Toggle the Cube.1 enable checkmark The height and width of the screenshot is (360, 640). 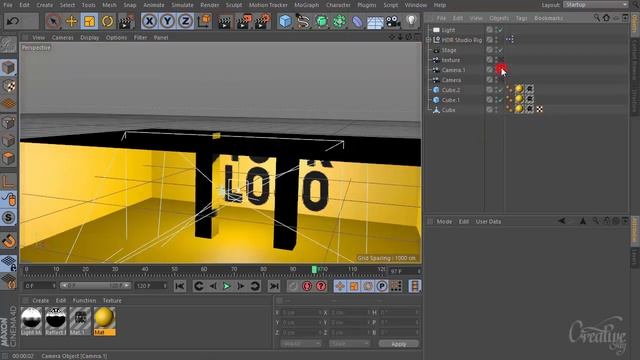500,100
